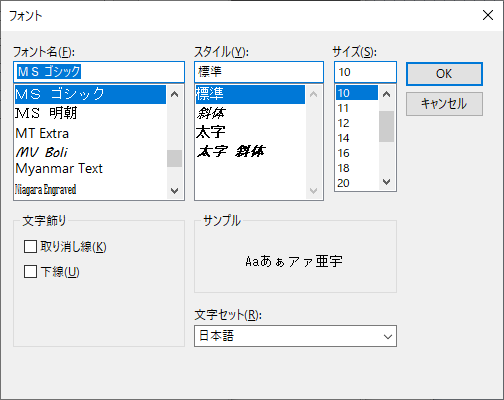Image resolution: width=504 pixels, height=400 pixels.
Task: Open the 文字セット dropdown
Action: tap(295, 336)
